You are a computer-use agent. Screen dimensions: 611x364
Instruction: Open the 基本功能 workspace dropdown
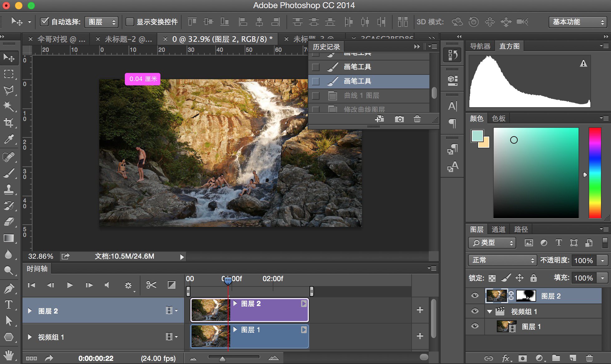click(578, 22)
